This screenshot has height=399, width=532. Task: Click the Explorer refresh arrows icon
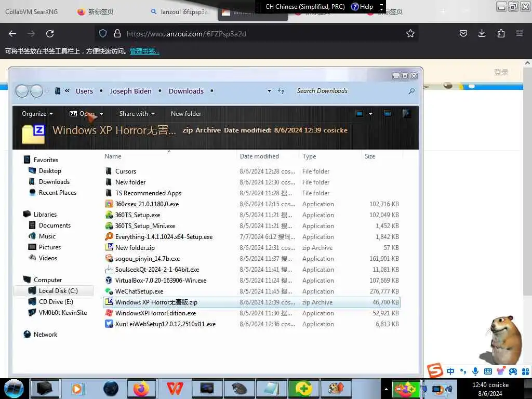point(281,91)
